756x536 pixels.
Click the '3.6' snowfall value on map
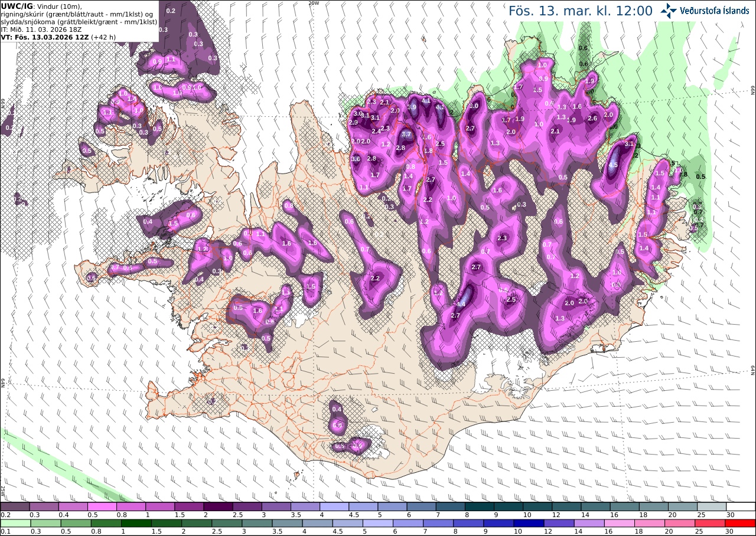coord(356,159)
